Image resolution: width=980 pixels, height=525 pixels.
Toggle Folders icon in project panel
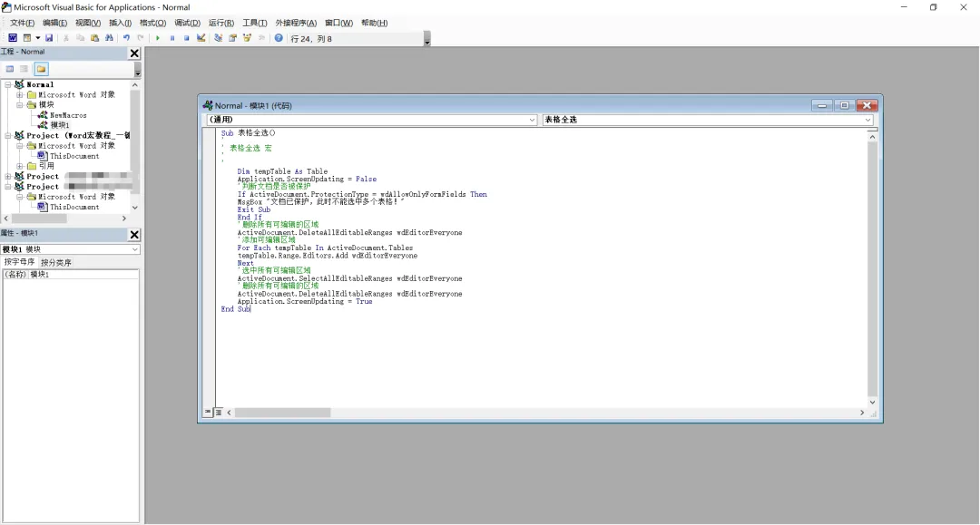[41, 69]
